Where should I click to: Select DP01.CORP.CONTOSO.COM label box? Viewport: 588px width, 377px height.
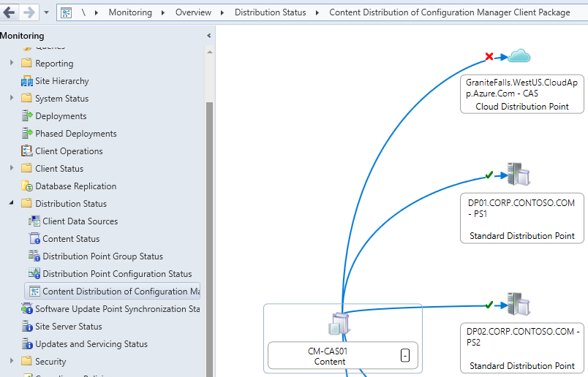click(522, 218)
